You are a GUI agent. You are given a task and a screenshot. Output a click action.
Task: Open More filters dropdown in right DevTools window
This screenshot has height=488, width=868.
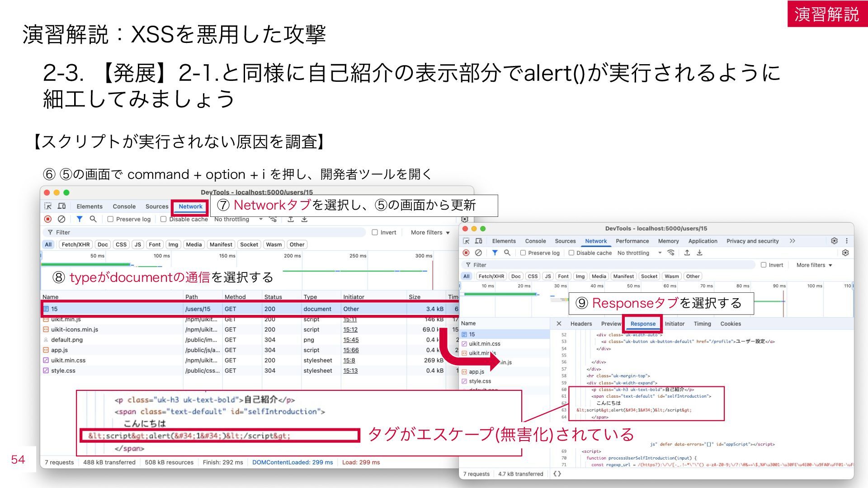click(814, 265)
